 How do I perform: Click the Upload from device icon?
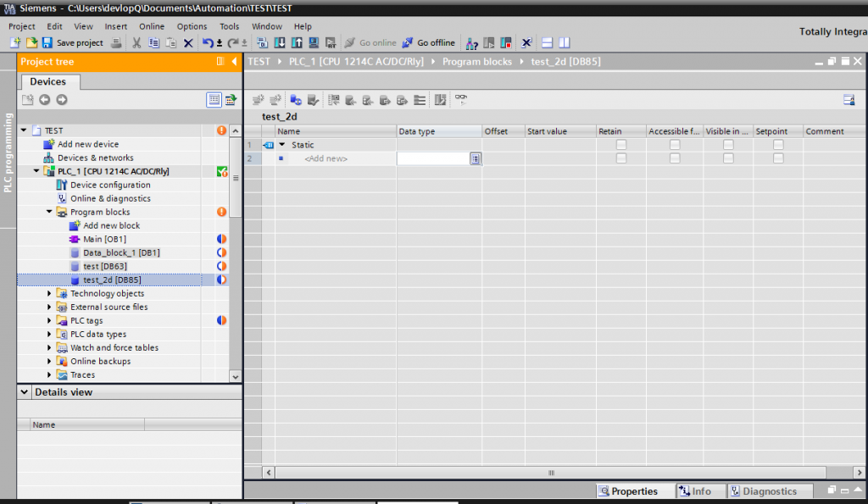[x=297, y=42]
